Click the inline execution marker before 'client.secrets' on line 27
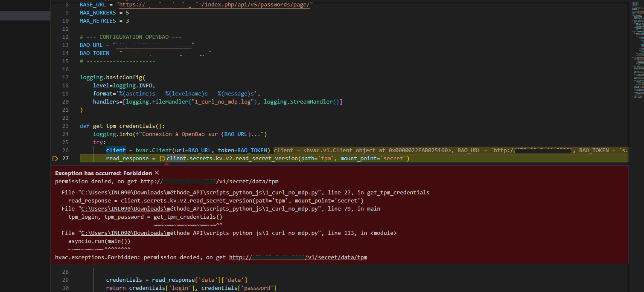Viewport: 644px width, 292px height. click(x=162, y=159)
